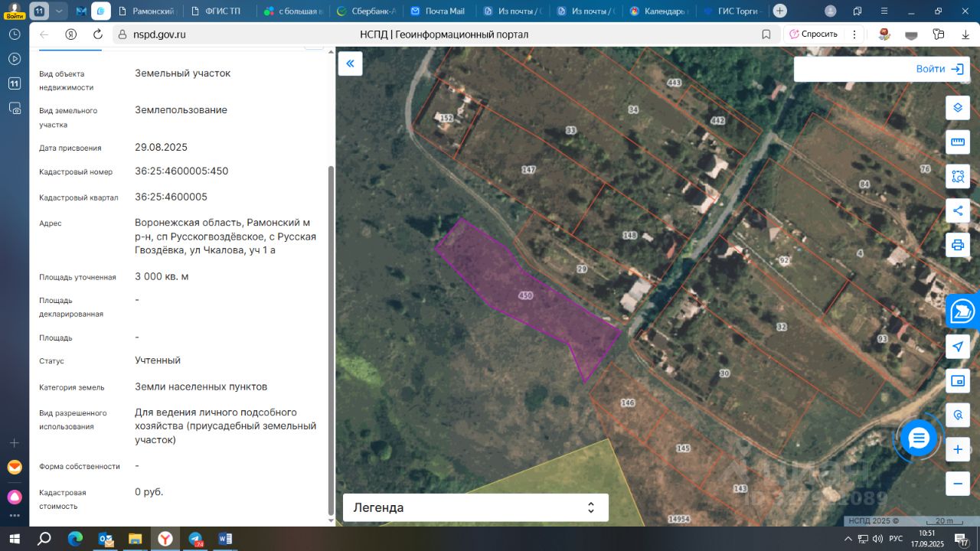Click parcel label 32 on the map
The image size is (980, 551).
pyautogui.click(x=781, y=327)
